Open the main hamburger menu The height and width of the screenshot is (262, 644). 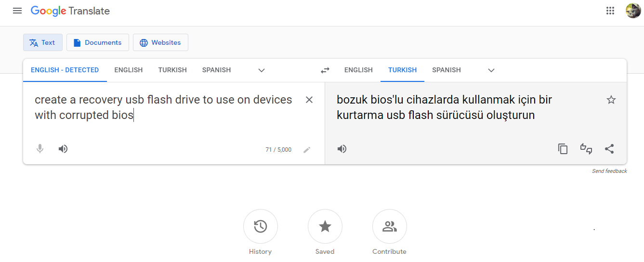point(17,11)
